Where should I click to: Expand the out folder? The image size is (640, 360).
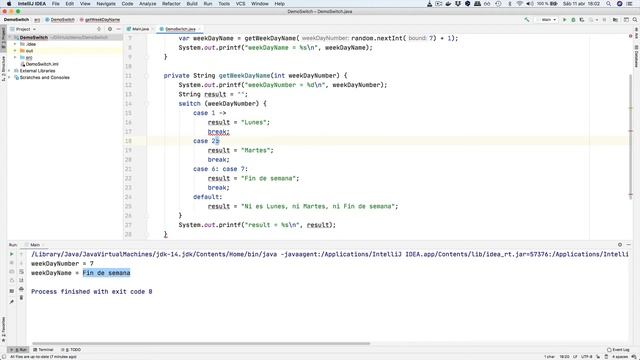tap(16, 51)
